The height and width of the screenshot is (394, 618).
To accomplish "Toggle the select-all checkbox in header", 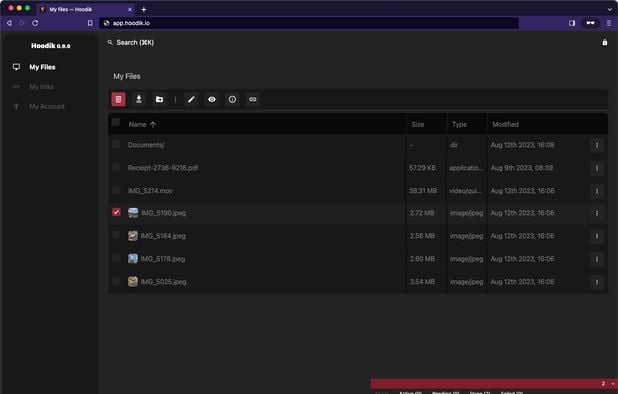I will click(115, 122).
